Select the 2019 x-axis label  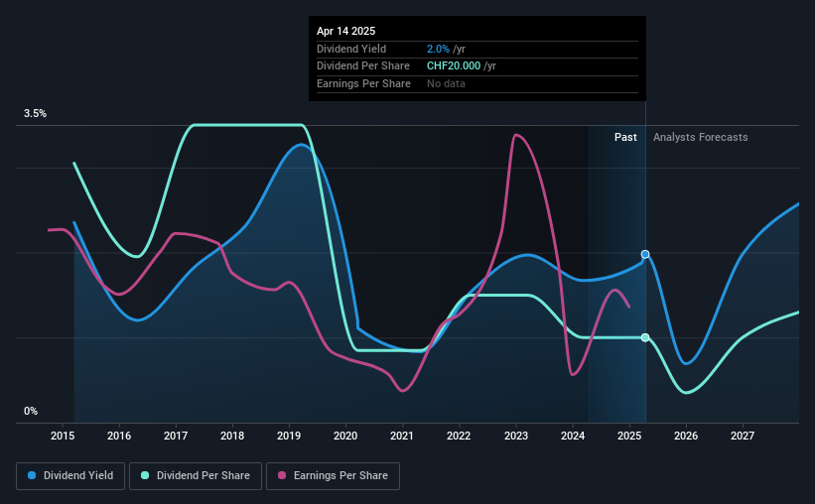pos(289,436)
